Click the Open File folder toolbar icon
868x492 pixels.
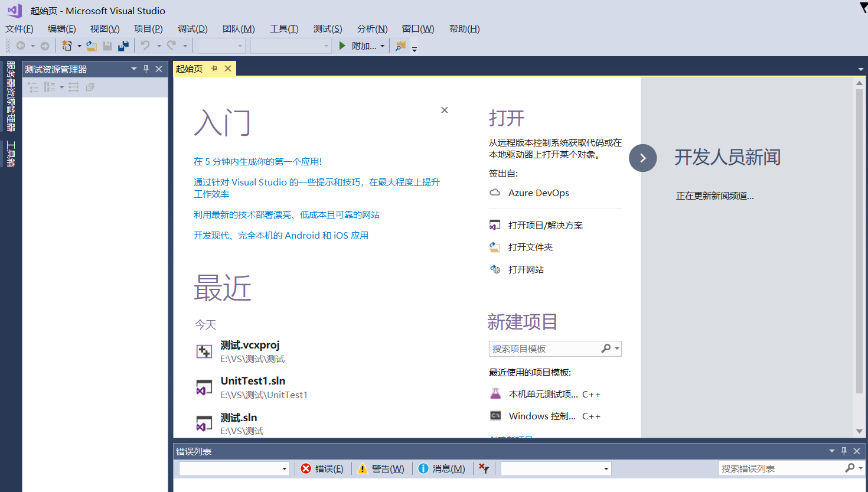(92, 45)
